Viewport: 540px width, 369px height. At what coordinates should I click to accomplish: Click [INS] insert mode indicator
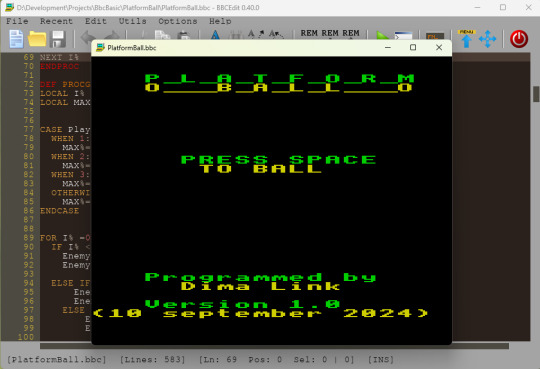pos(381,359)
